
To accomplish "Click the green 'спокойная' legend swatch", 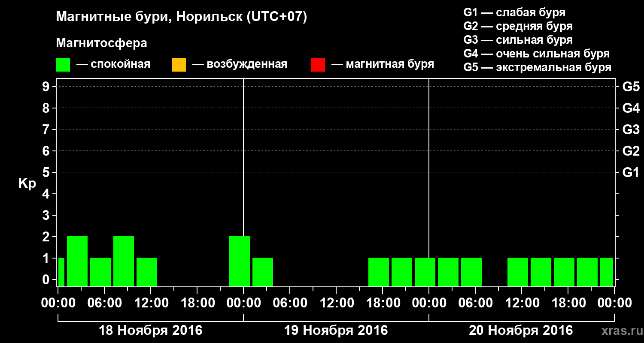I will click(x=63, y=65).
